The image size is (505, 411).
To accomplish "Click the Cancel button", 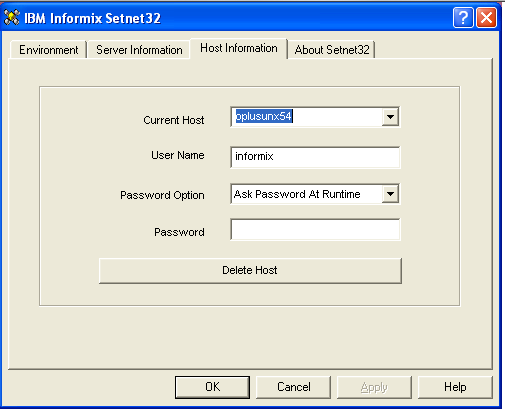I will 293,387.
